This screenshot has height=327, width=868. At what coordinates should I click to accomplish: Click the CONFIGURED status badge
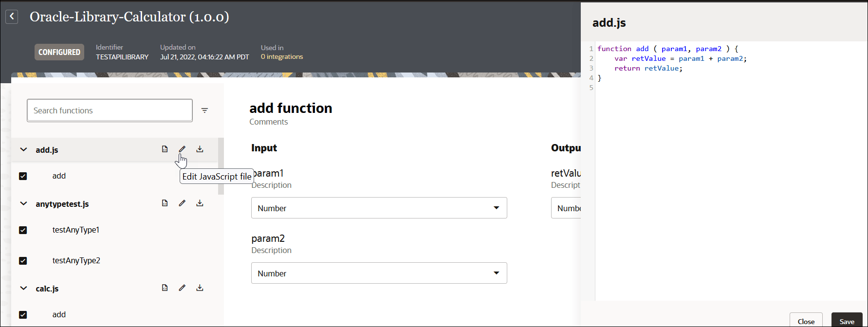coord(59,52)
